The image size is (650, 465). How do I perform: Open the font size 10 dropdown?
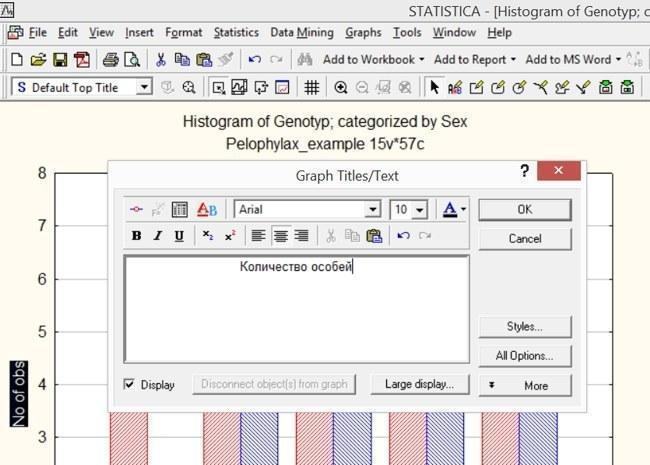[420, 210]
